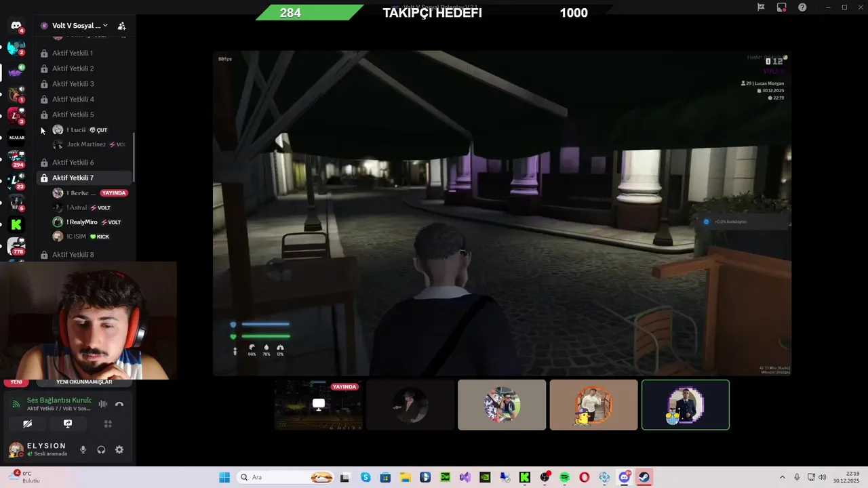
Task: Open Discord user settings gear
Action: coord(119,449)
